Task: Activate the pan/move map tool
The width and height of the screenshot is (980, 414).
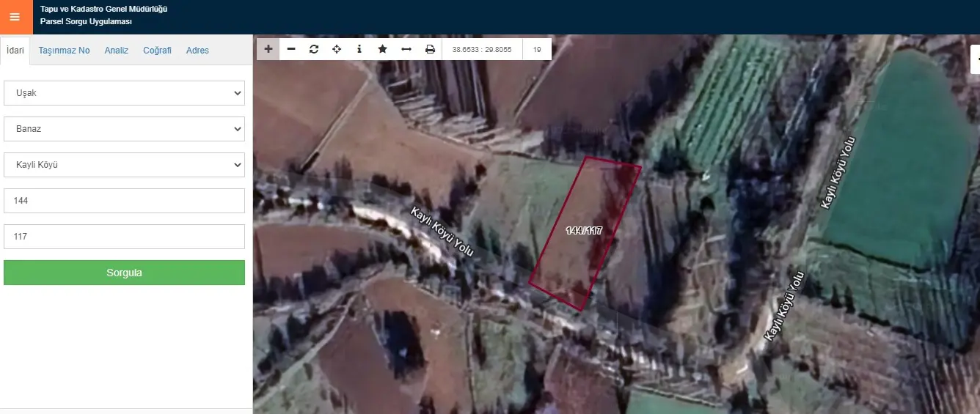Action: coord(337,49)
